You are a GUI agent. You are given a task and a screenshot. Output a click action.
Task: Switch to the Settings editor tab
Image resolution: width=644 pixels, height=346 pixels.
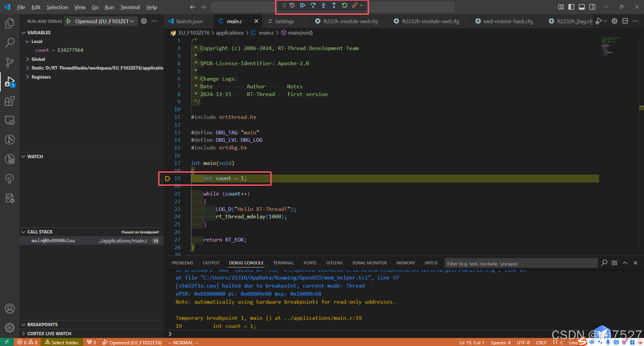point(284,21)
